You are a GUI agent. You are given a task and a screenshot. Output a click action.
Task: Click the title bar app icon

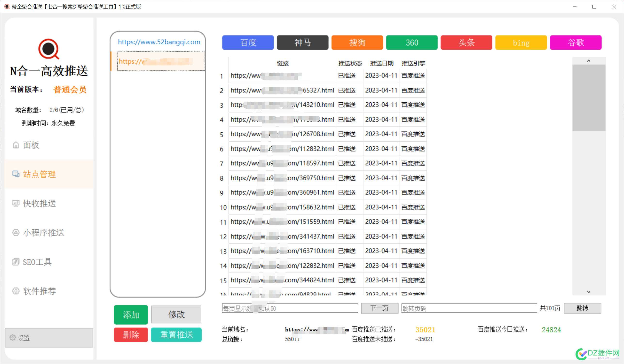pos(7,7)
